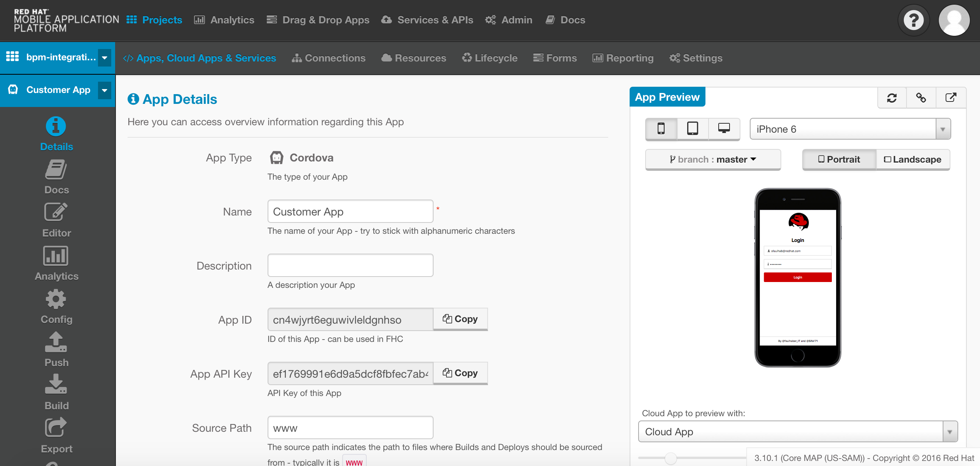Open preview in new window icon
The height and width of the screenshot is (466, 980).
[950, 98]
